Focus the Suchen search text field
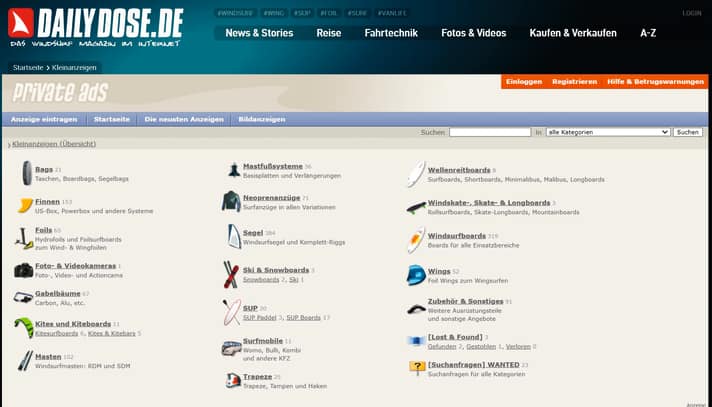 click(x=489, y=132)
